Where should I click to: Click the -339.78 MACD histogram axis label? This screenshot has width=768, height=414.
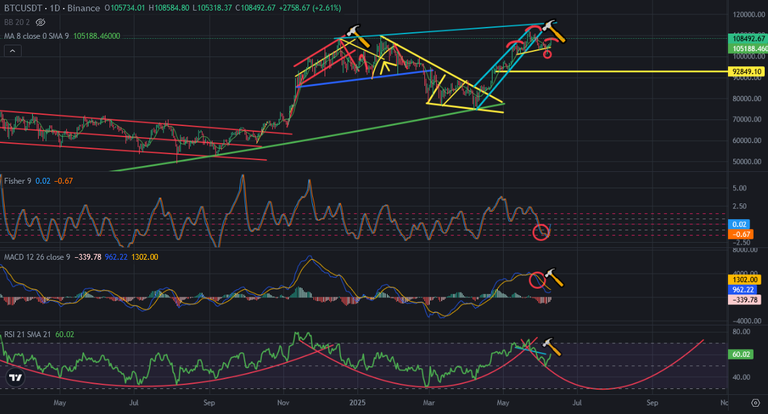pos(745,299)
